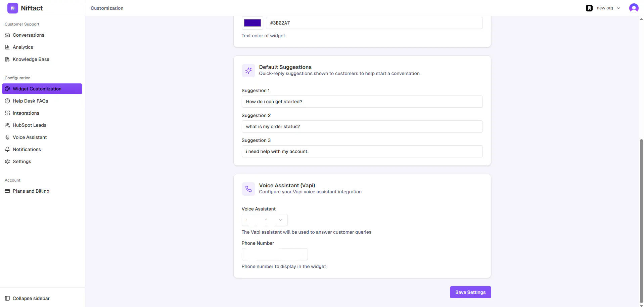The width and height of the screenshot is (644, 307).
Task: Click the Widget Customization palette icon
Action: point(7,89)
